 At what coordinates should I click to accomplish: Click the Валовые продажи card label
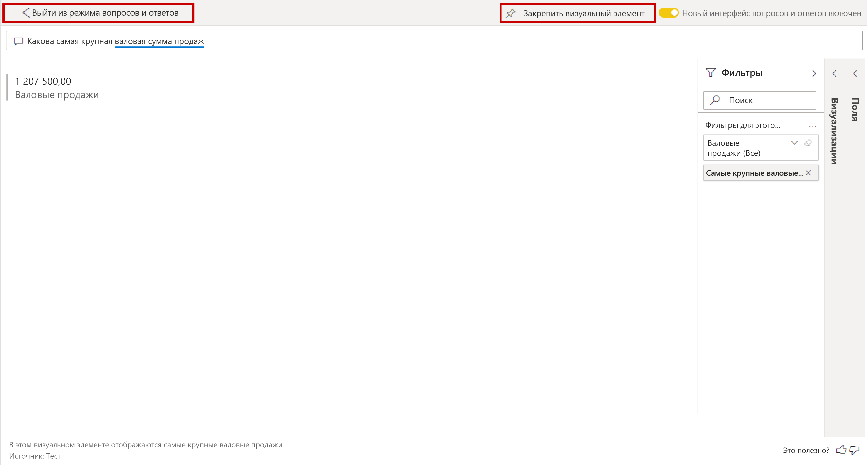tap(57, 95)
